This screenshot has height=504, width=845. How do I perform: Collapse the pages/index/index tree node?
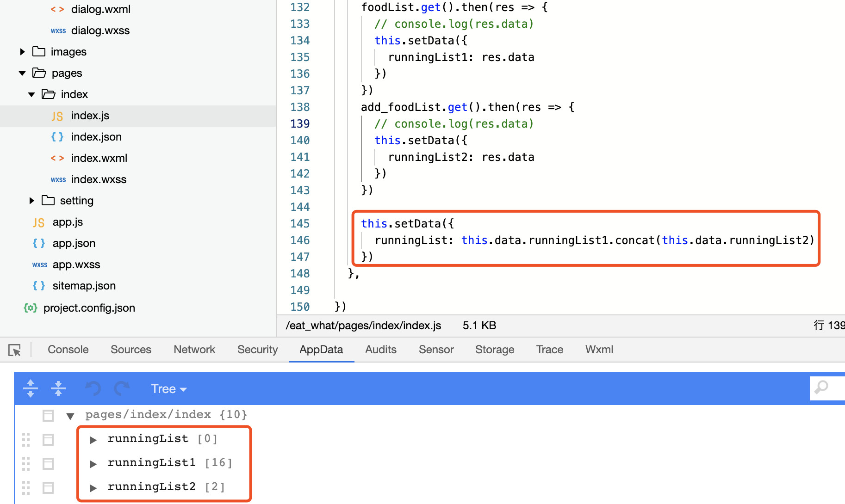coord(70,416)
